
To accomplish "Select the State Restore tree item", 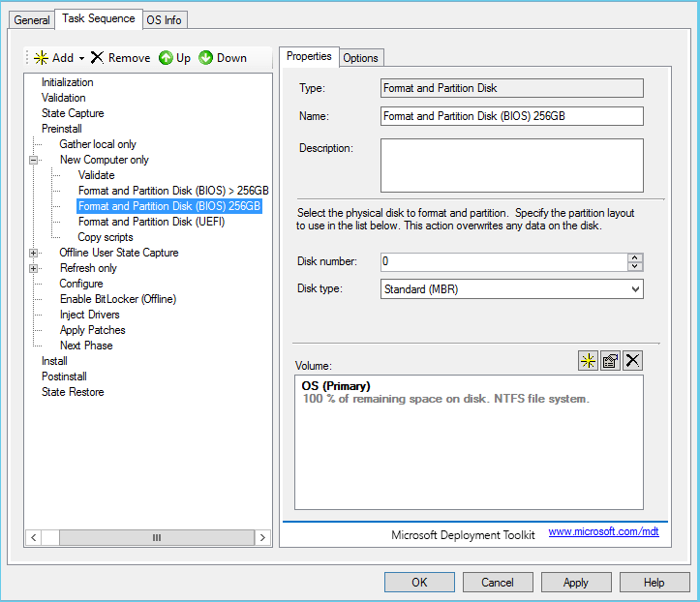I will [73, 392].
